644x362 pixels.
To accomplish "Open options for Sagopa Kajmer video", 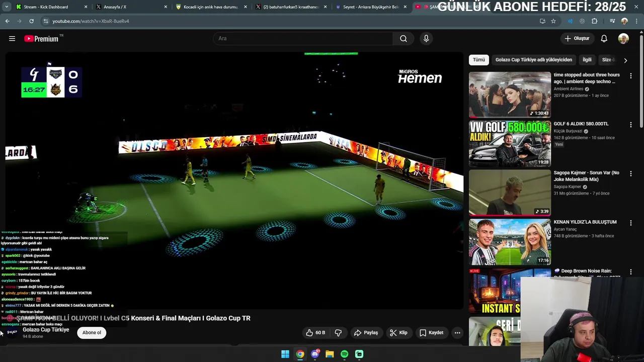I will [x=631, y=174].
